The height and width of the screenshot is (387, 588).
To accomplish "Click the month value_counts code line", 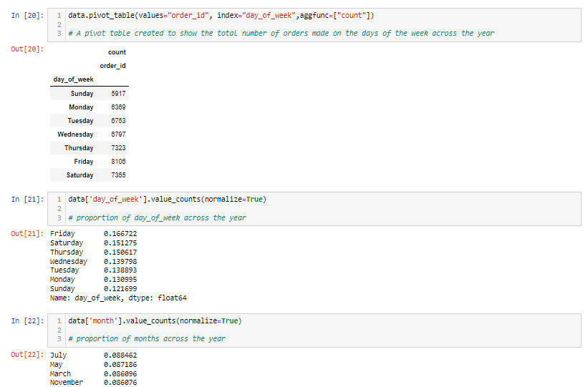I will (155, 321).
